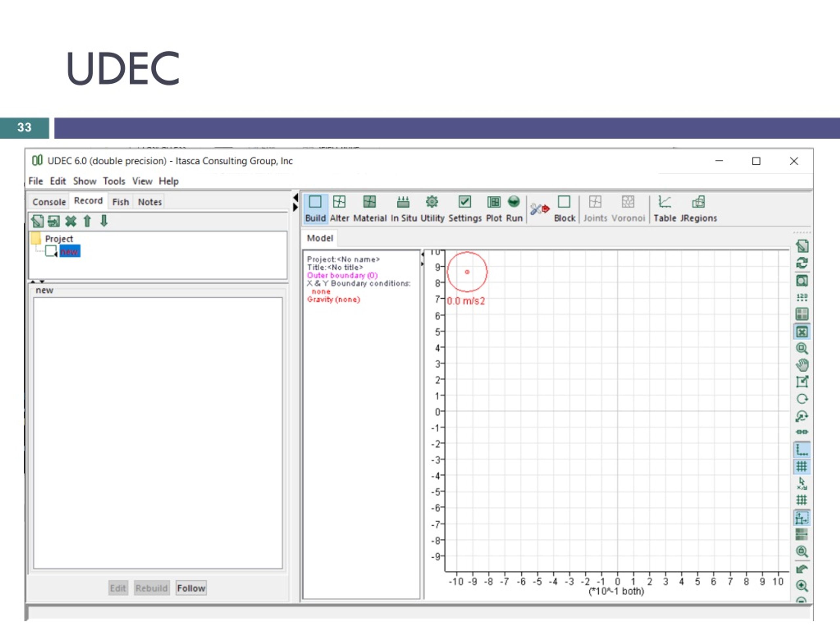Screen dimensions: 840x630
Task: Select the 'new' item in project tree
Action: tap(70, 251)
